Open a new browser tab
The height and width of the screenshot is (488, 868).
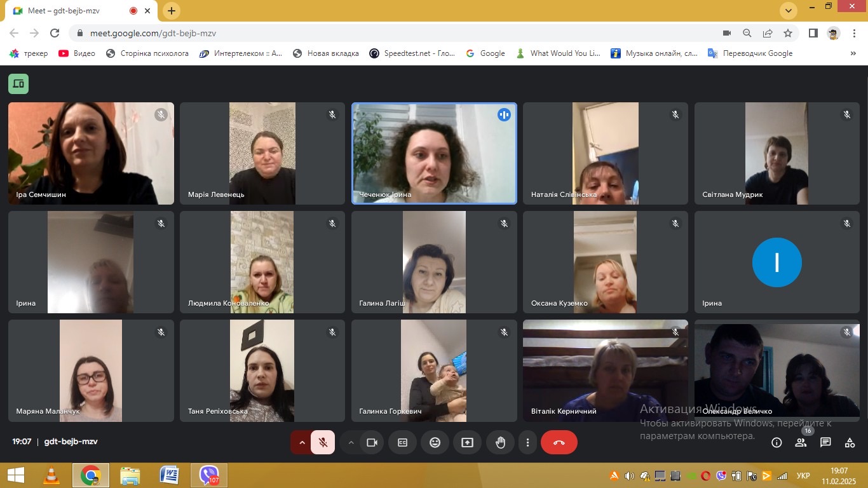pos(171,11)
